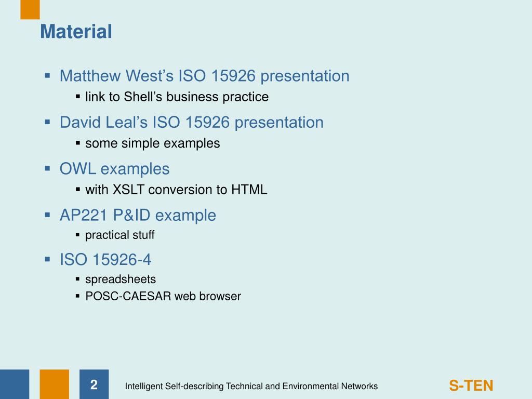Select 'some simple examples' sub-bullet
This screenshot has height=399, width=532.
152,143
